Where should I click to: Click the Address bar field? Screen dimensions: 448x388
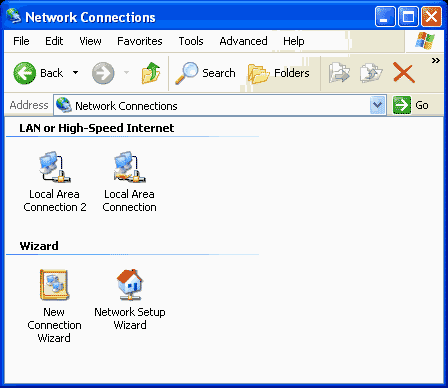pyautogui.click(x=220, y=105)
